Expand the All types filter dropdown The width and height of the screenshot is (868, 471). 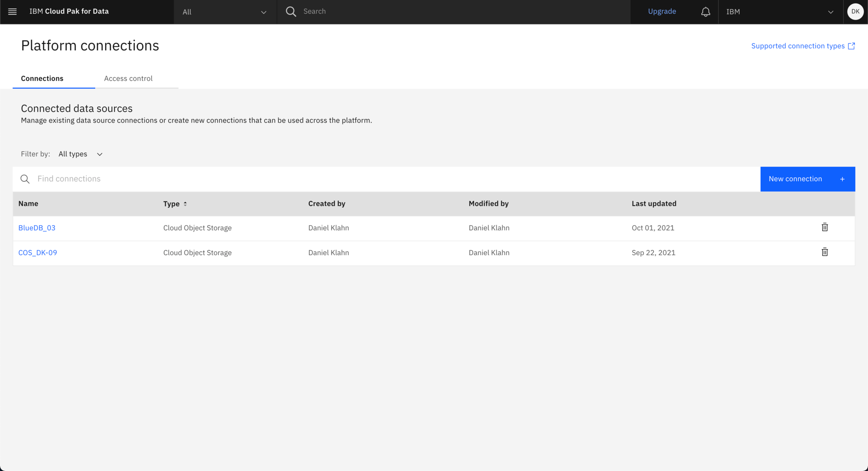point(80,154)
